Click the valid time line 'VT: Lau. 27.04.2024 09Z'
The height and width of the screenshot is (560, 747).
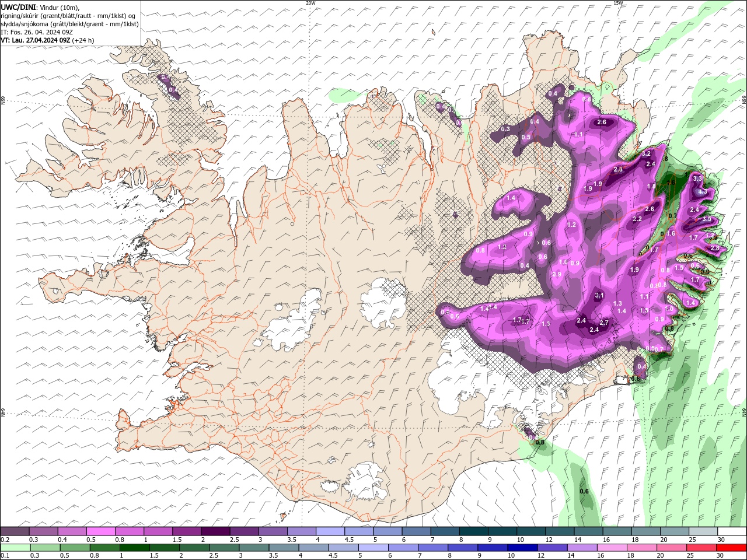36,40
